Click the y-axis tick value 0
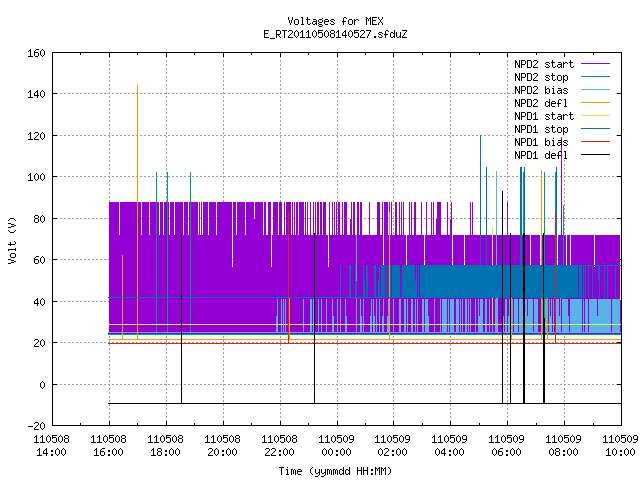 [x=42, y=385]
